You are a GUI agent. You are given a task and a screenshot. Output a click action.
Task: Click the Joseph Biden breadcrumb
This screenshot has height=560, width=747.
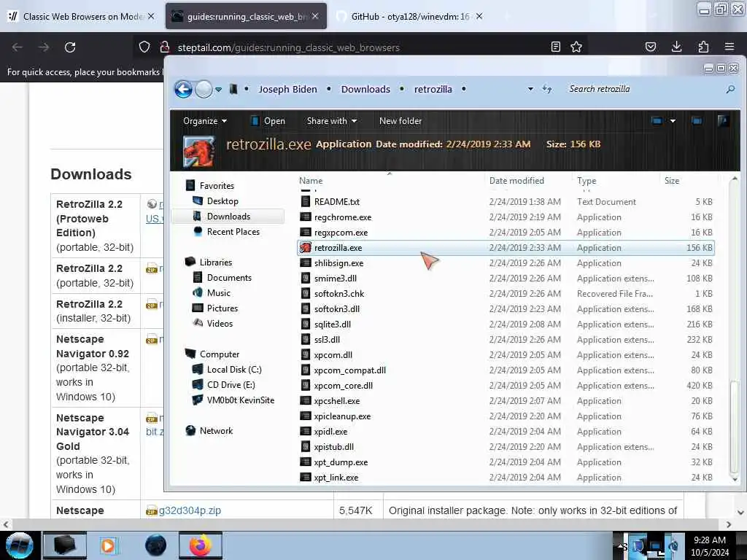pos(287,89)
